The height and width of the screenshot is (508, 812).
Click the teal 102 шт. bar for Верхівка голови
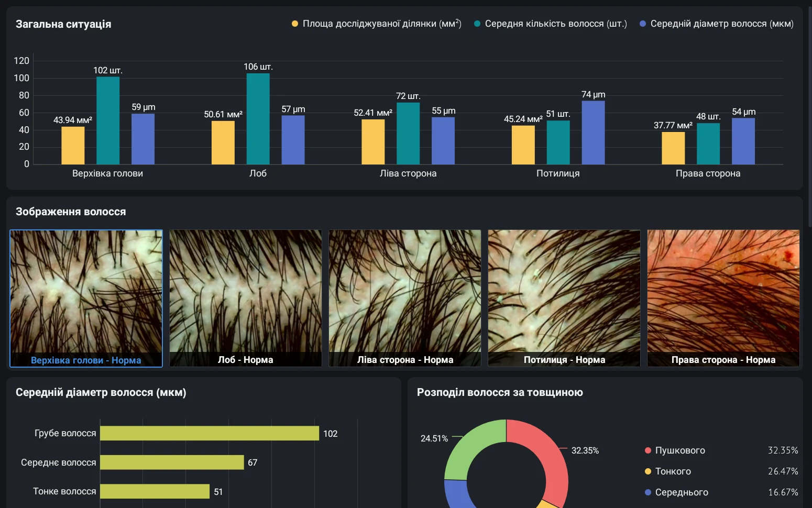(108, 120)
